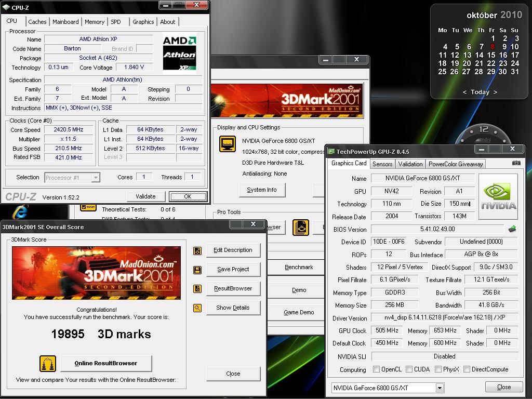The image size is (532, 399).
Task: Select the Graphics Card tab in GPU-Z
Action: click(x=349, y=163)
